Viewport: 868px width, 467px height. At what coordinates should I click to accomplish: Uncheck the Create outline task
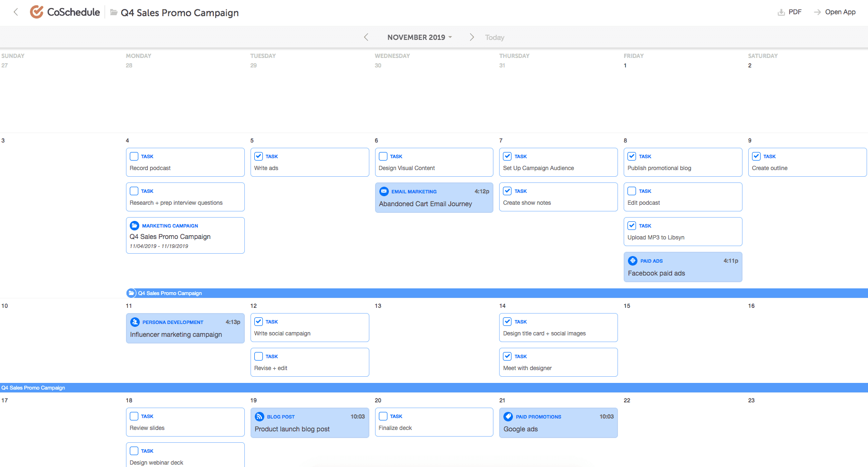pyautogui.click(x=757, y=156)
